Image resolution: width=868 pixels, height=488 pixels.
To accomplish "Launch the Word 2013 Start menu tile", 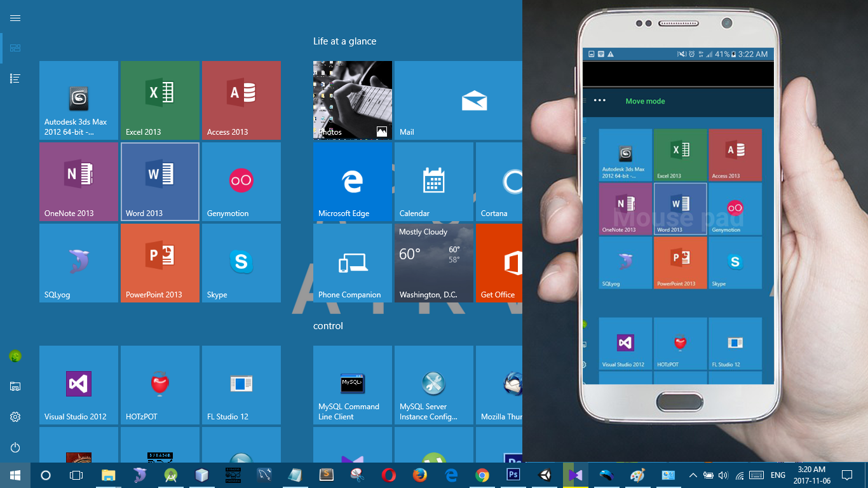I will coord(160,182).
